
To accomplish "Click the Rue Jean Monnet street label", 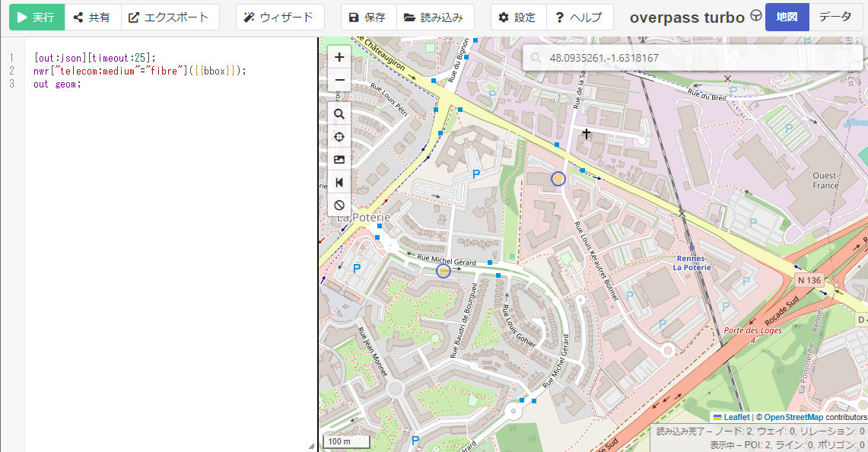I will coord(373,352).
